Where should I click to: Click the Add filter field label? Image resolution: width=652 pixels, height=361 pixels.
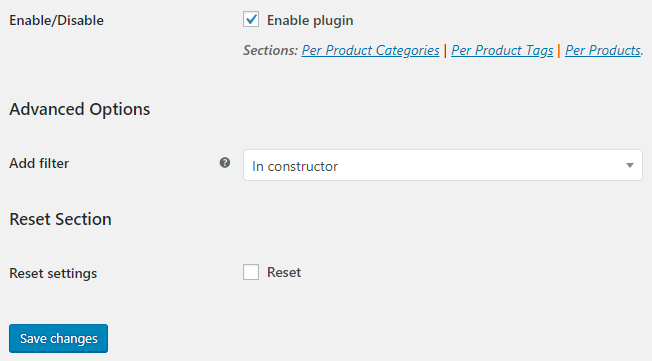[39, 163]
